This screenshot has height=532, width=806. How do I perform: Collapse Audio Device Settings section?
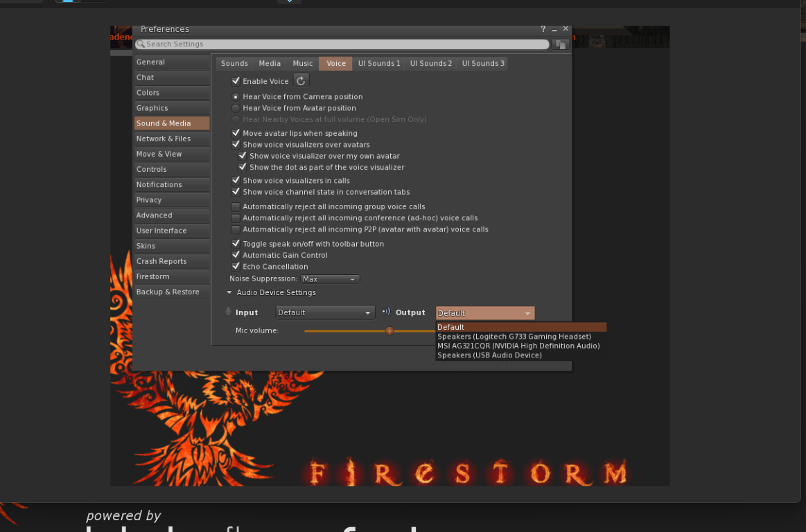(x=229, y=292)
